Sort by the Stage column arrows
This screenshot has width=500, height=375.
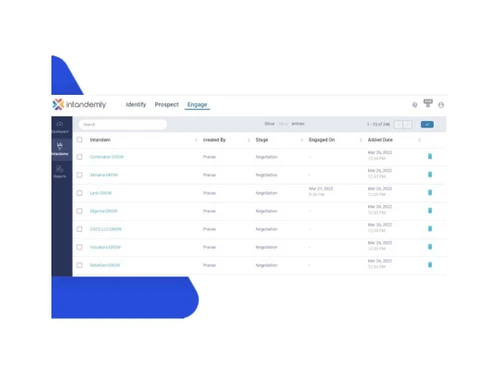[302, 140]
